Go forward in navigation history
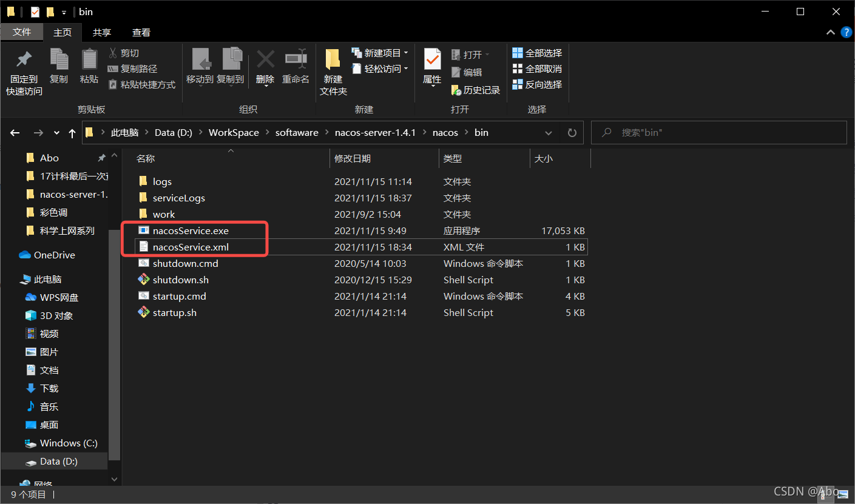The image size is (855, 504). 38,133
